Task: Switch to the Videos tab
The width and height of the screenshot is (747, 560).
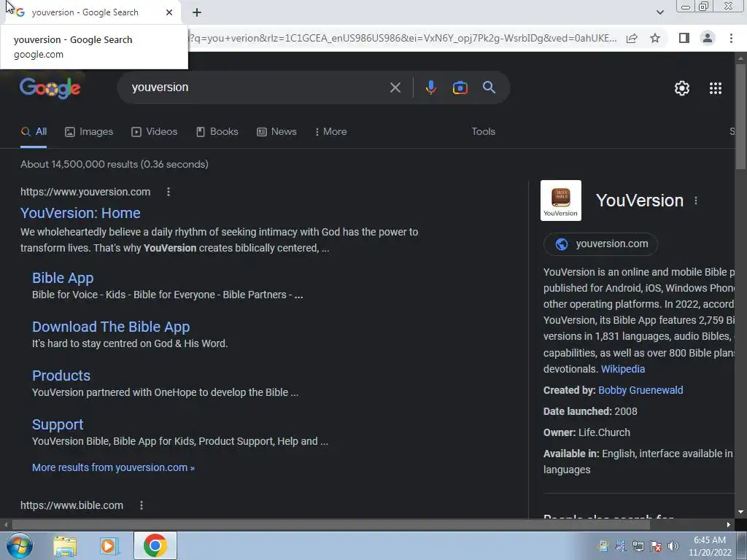Action: 155,132
